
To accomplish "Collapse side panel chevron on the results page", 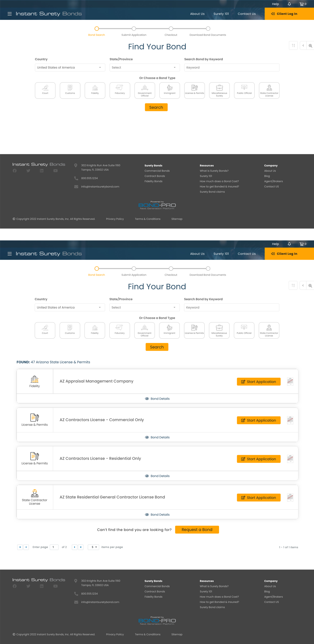I will tap(303, 285).
